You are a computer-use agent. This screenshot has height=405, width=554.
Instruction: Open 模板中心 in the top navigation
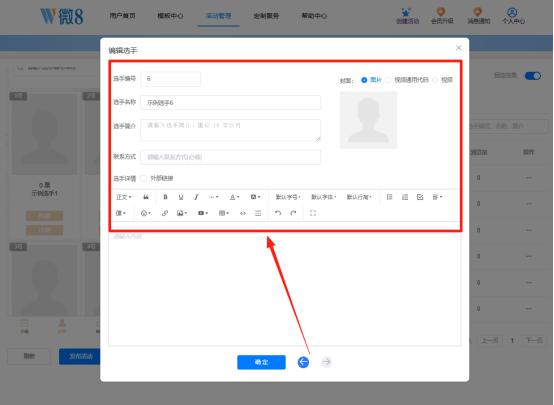(x=170, y=16)
